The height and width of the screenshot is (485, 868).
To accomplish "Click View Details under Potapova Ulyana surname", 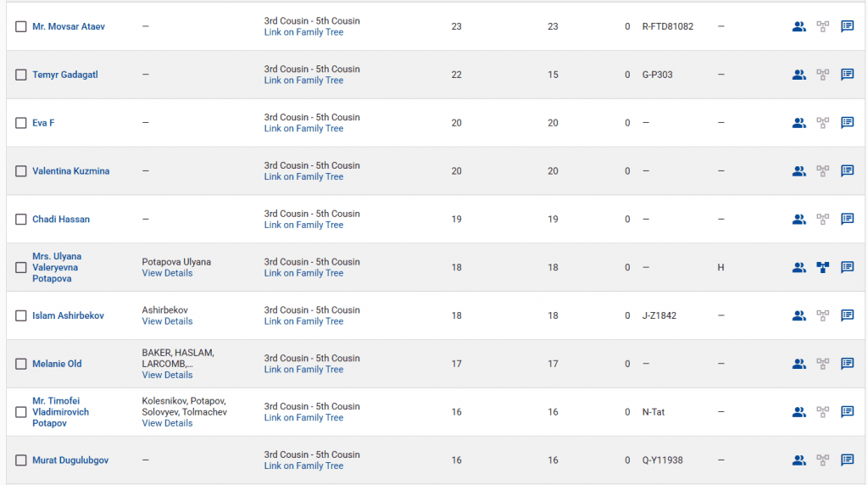I will [167, 273].
